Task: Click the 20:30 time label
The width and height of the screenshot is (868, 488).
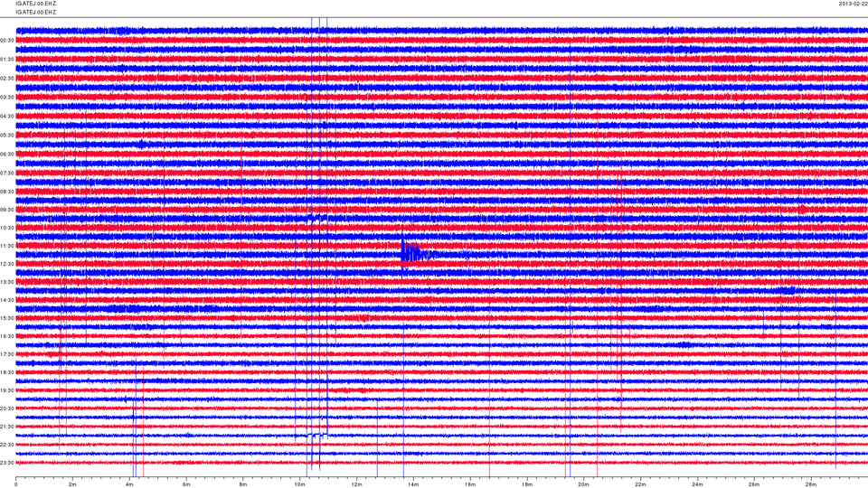Action: 7,408
